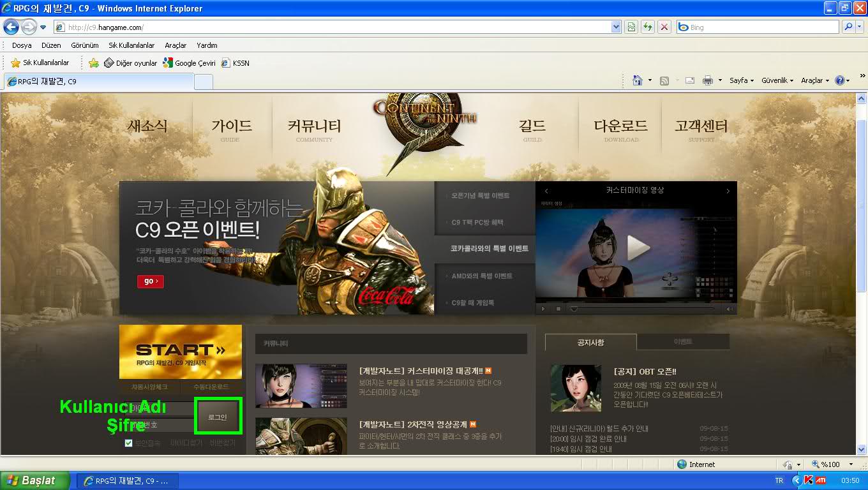Expand the Print options dropdown arrow
868x490 pixels.
720,80
